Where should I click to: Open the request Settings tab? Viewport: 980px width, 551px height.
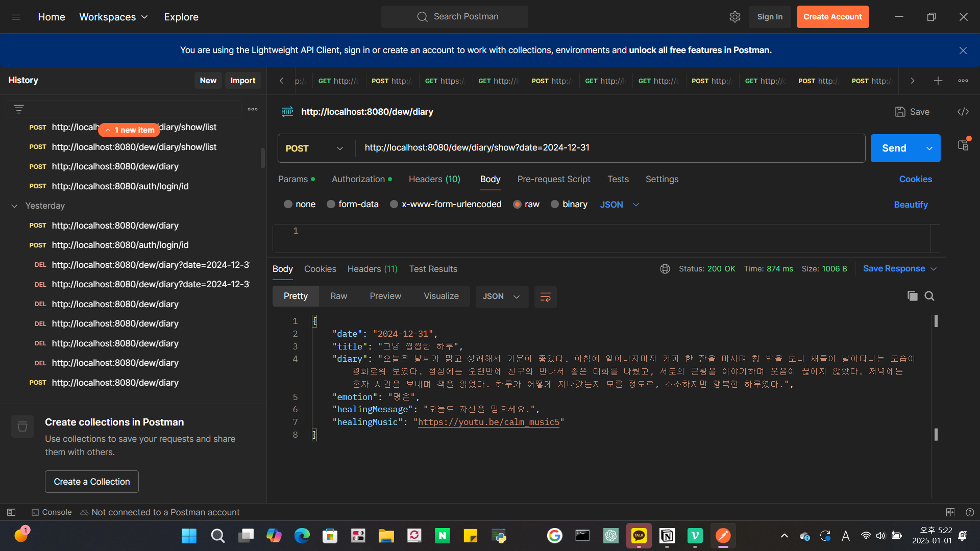point(662,179)
